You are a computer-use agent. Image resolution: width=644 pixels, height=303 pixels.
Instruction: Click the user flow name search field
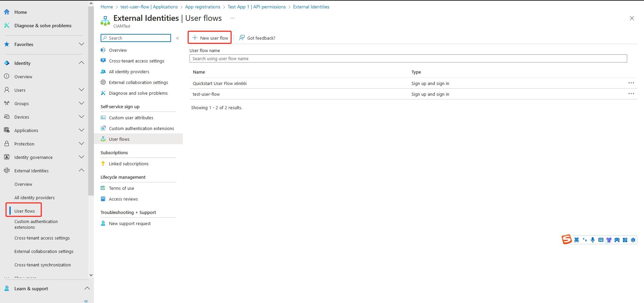(x=408, y=58)
